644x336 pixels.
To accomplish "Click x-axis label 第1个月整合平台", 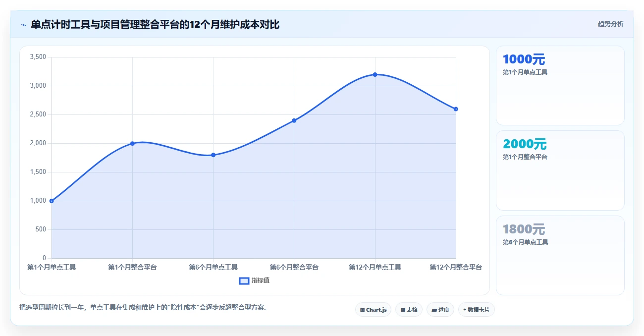I will (132, 267).
